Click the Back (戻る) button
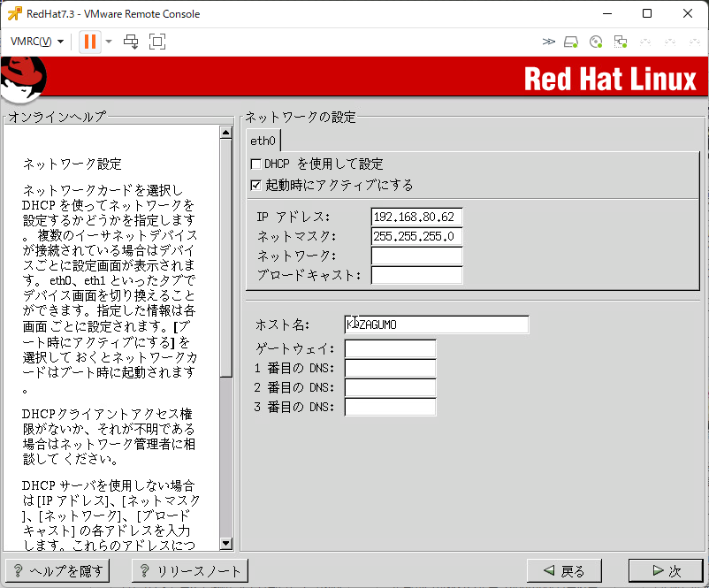The image size is (709, 588). pyautogui.click(x=564, y=571)
